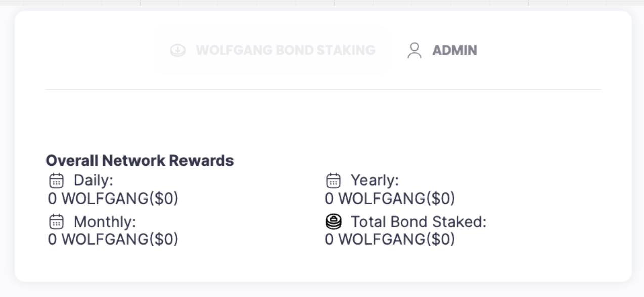644x297 pixels.
Task: Click the ADMIN text label
Action: click(454, 50)
